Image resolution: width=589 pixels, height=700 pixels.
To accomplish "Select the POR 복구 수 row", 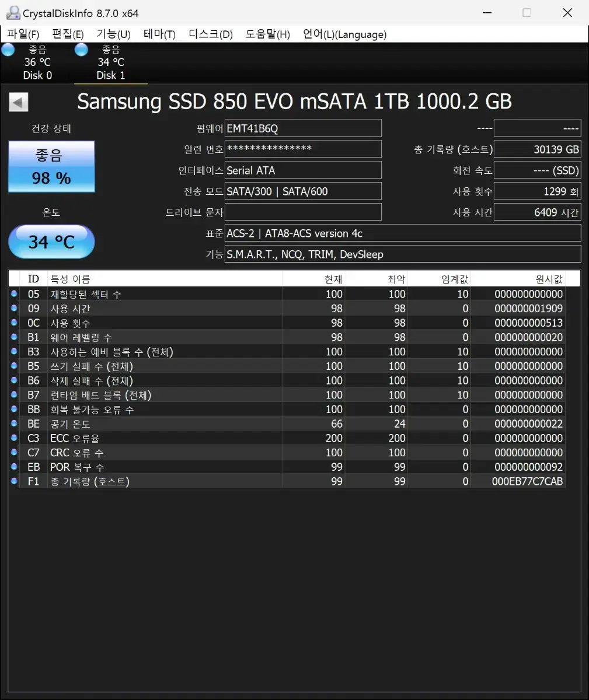I will (287, 467).
